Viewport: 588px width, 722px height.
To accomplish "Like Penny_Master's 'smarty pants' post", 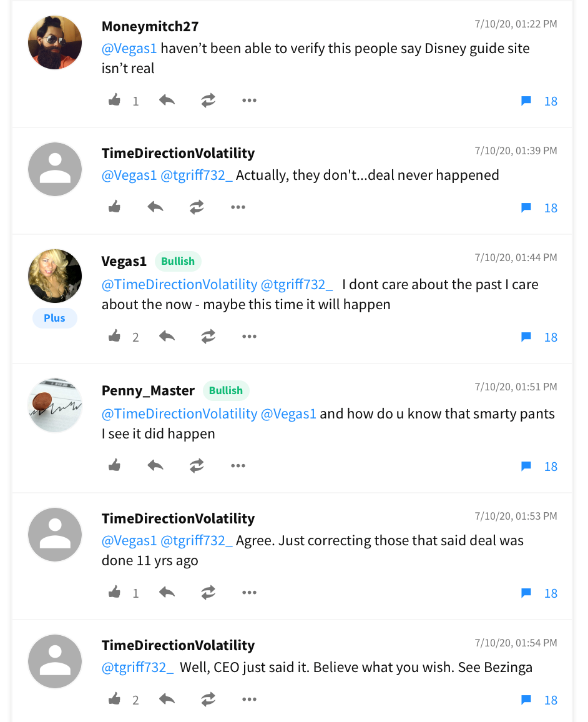I will click(115, 465).
